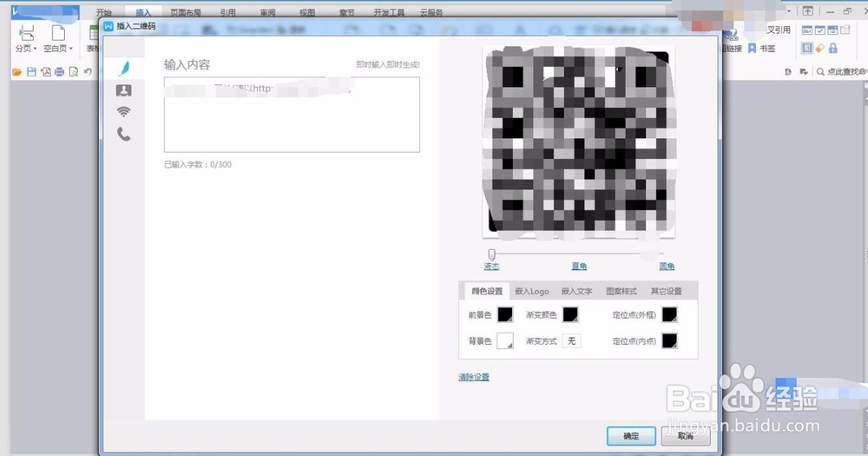Click the eraser reset form icon
The height and width of the screenshot is (456, 868).
[820, 48]
